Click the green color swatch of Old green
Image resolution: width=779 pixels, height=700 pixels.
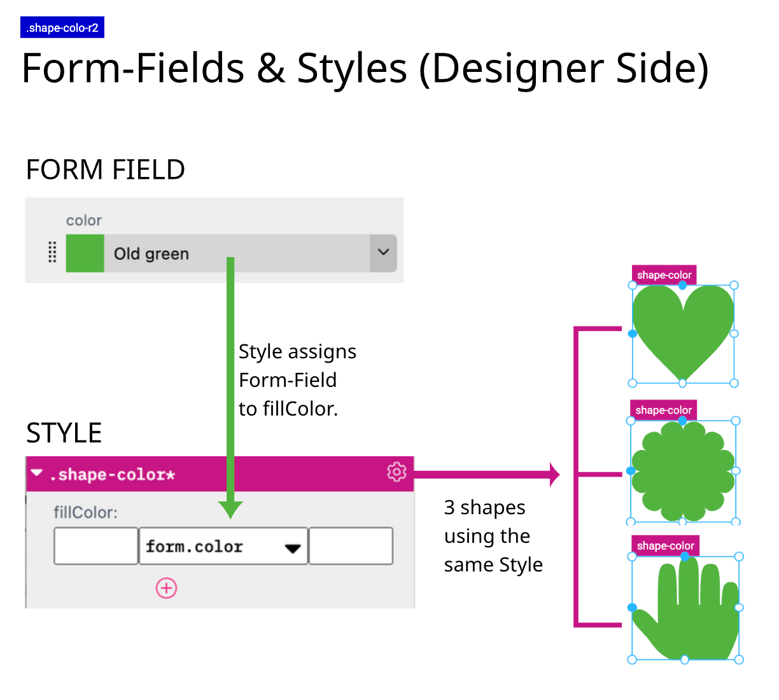pyautogui.click(x=85, y=253)
